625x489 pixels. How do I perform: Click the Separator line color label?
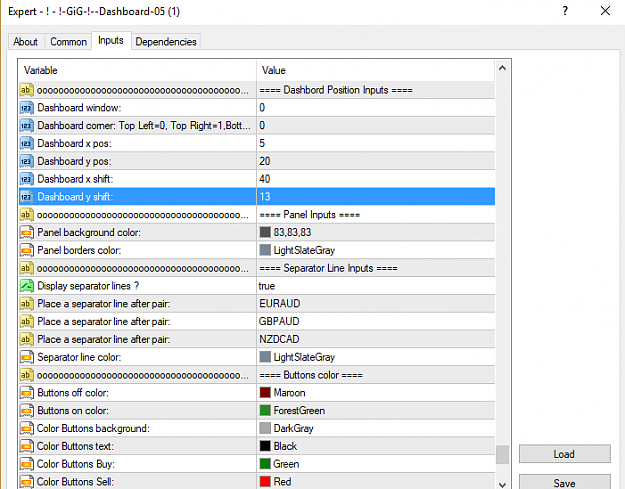pyautogui.click(x=79, y=357)
